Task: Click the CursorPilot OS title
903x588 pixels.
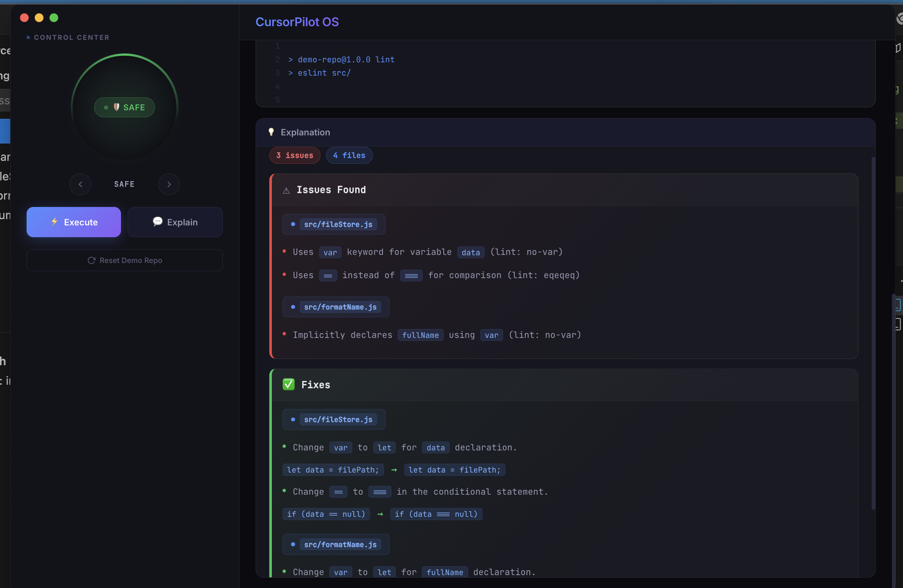Action: (x=297, y=22)
